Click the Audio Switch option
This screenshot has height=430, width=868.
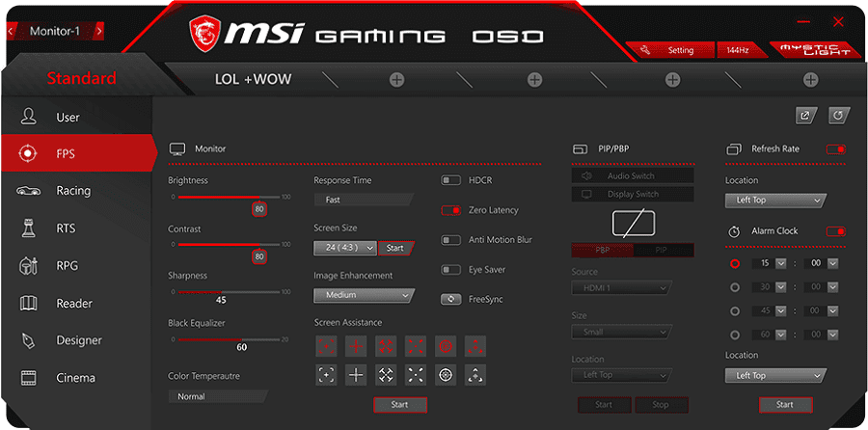click(633, 176)
